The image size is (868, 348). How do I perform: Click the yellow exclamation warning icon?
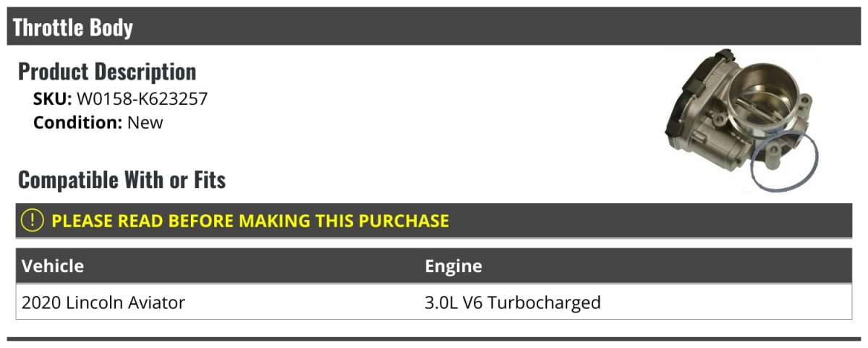point(32,221)
